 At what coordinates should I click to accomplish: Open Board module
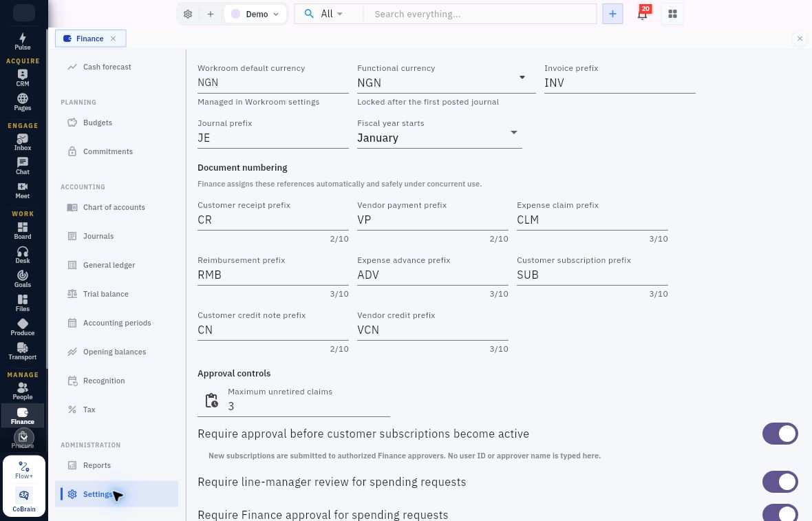coord(22,231)
